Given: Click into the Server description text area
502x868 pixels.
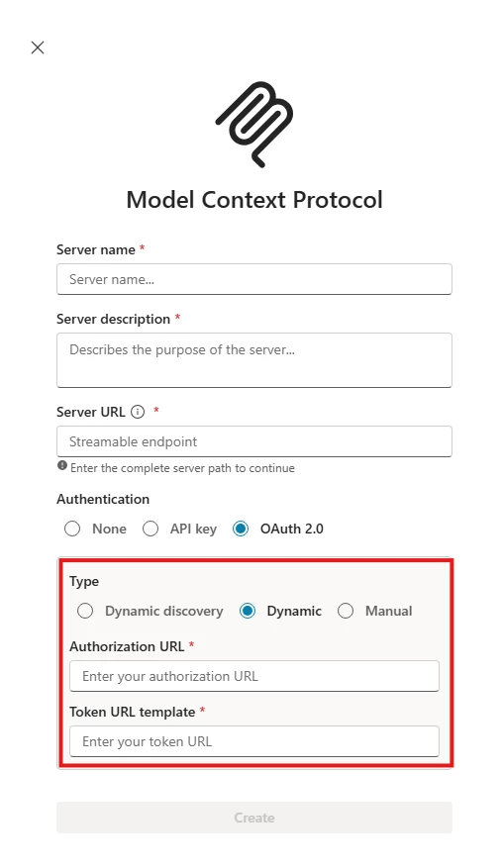Looking at the screenshot, I should [254, 360].
